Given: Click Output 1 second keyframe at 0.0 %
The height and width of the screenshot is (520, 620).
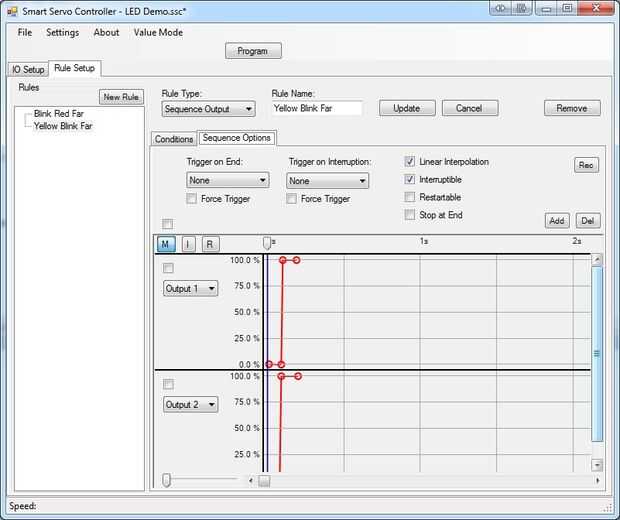Looking at the screenshot, I should point(281,364).
